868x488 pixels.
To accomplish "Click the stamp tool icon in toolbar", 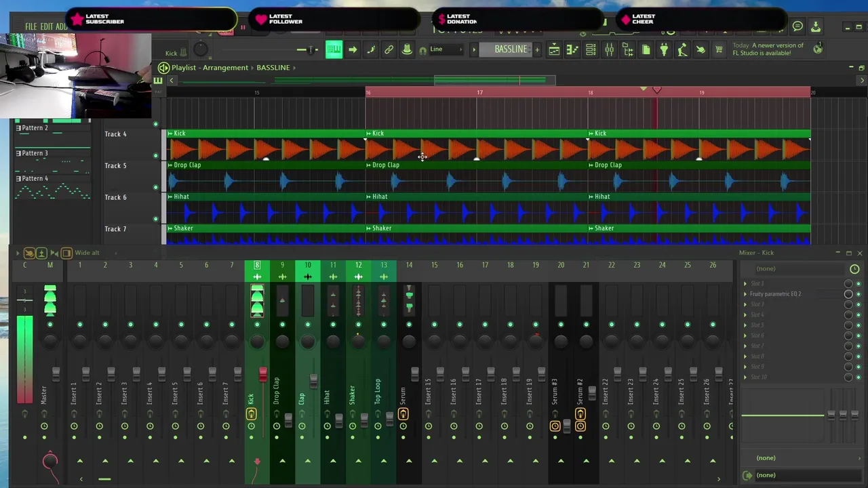I will [407, 49].
